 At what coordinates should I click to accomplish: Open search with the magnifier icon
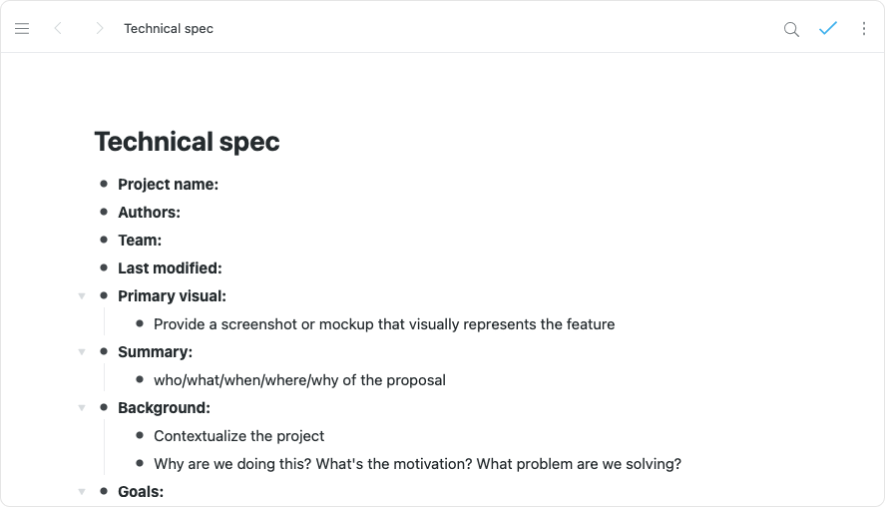[x=791, y=29]
